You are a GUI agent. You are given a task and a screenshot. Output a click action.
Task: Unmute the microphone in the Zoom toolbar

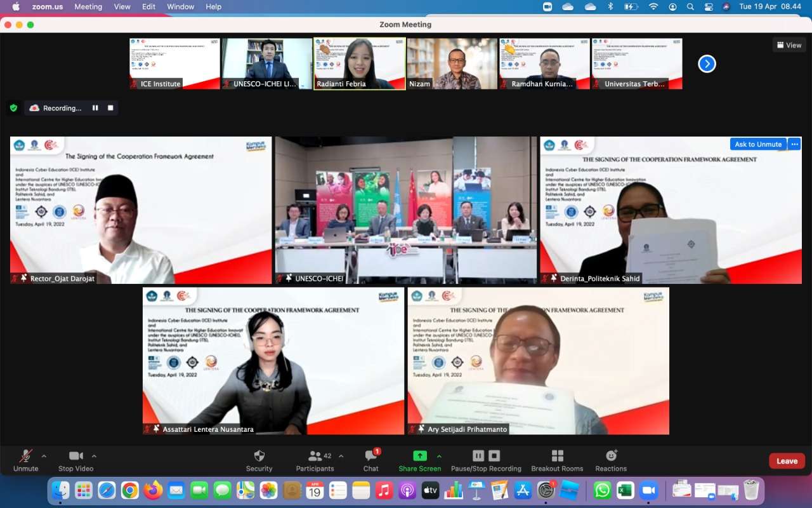pos(26,460)
